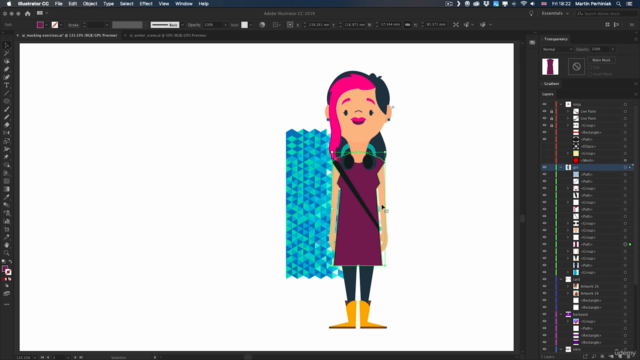The width and height of the screenshot is (640, 360).
Task: Click the panel dock comment icon
Action: 532,42
